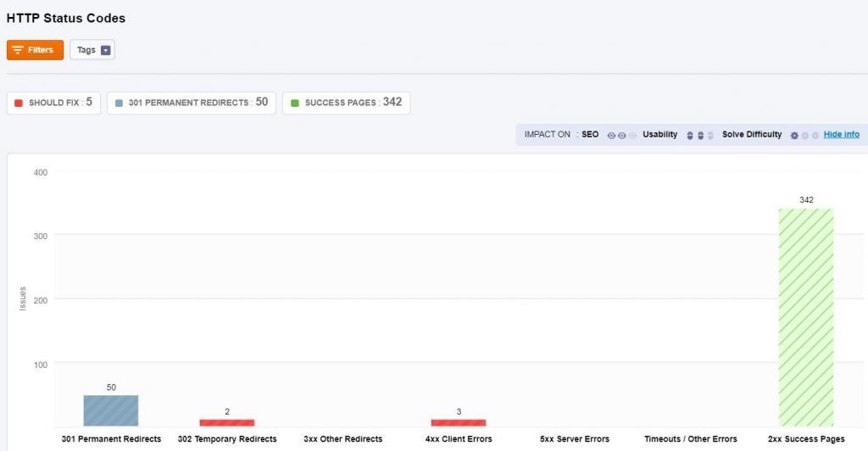The image size is (868, 451).
Task: Click the HTTP Status Codes heading
Action: [66, 19]
